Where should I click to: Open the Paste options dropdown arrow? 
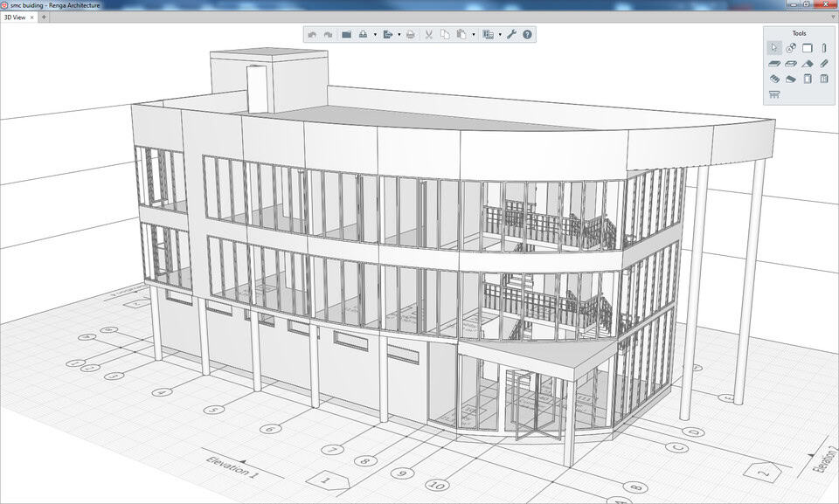pyautogui.click(x=473, y=35)
